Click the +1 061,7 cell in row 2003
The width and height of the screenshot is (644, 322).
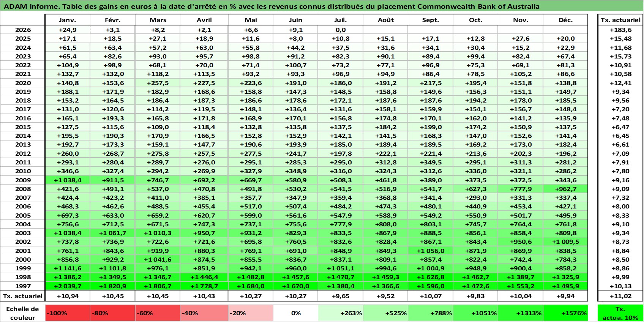coord(113,233)
